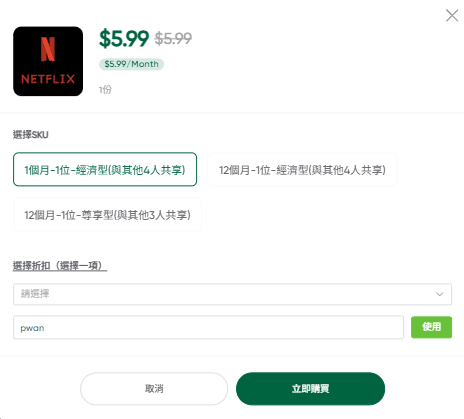Focus the promo code field containing pwan

(x=208, y=327)
